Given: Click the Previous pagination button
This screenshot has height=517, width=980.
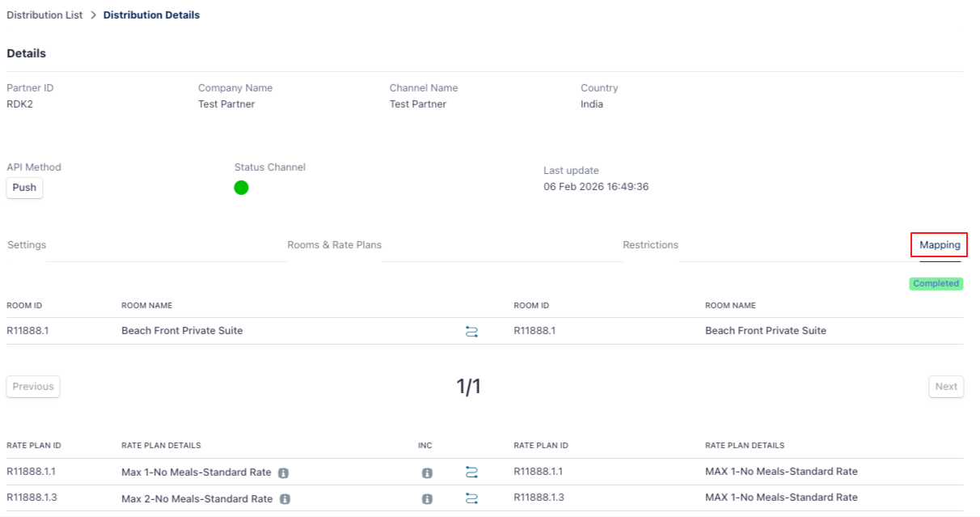Looking at the screenshot, I should [x=33, y=387].
